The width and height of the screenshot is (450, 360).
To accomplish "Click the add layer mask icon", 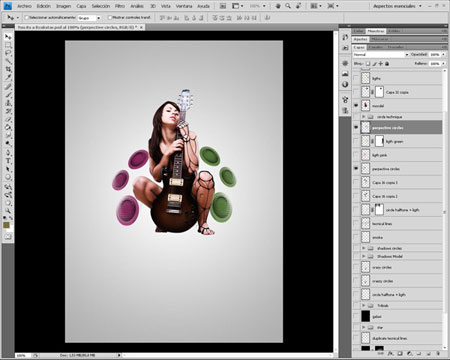I will tap(400, 353).
